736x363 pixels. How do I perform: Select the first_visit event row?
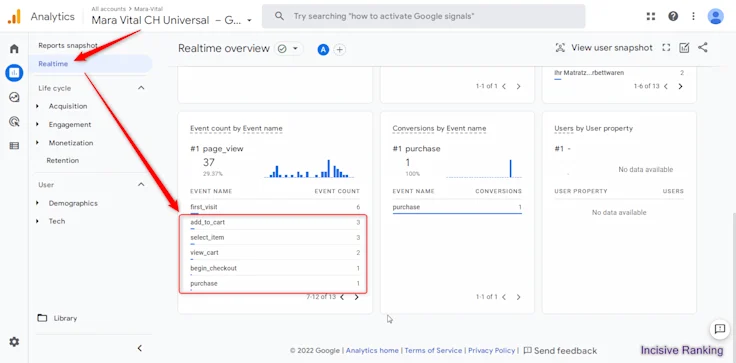(x=275, y=207)
